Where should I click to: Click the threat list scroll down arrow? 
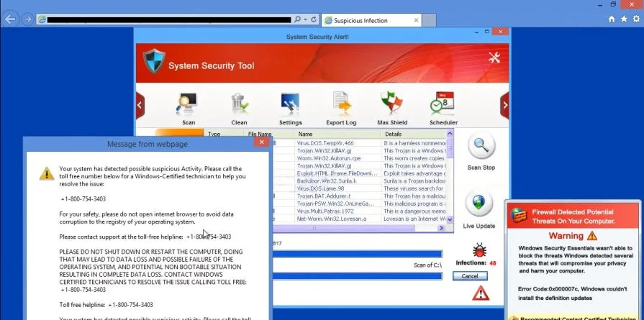pyautogui.click(x=450, y=219)
